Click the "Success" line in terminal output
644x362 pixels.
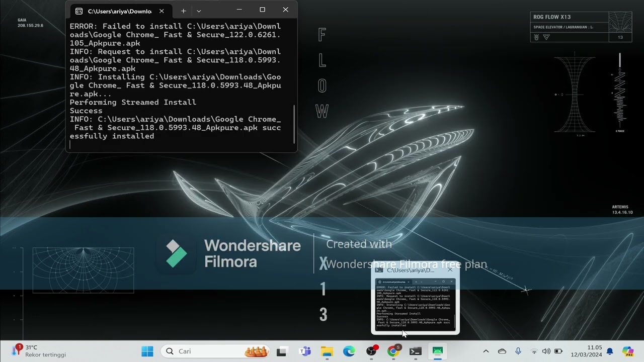click(86, 111)
